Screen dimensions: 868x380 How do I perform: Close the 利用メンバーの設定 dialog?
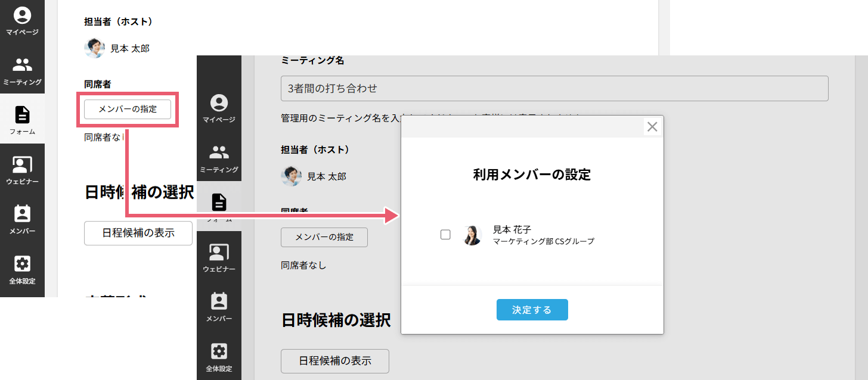652,127
